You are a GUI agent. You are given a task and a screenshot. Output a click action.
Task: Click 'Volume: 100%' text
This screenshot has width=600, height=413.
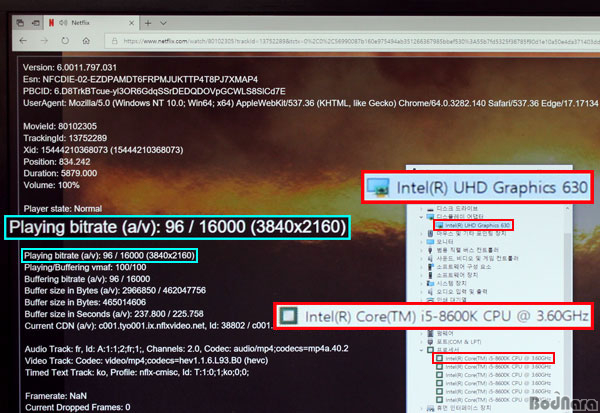point(52,185)
